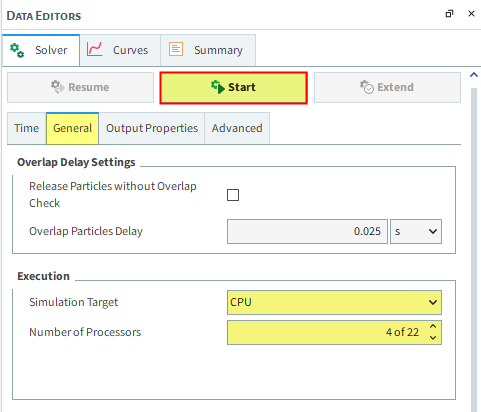Collapse panel using top-right chevron
Image resolution: width=481 pixels, height=412 pixels.
(474, 75)
